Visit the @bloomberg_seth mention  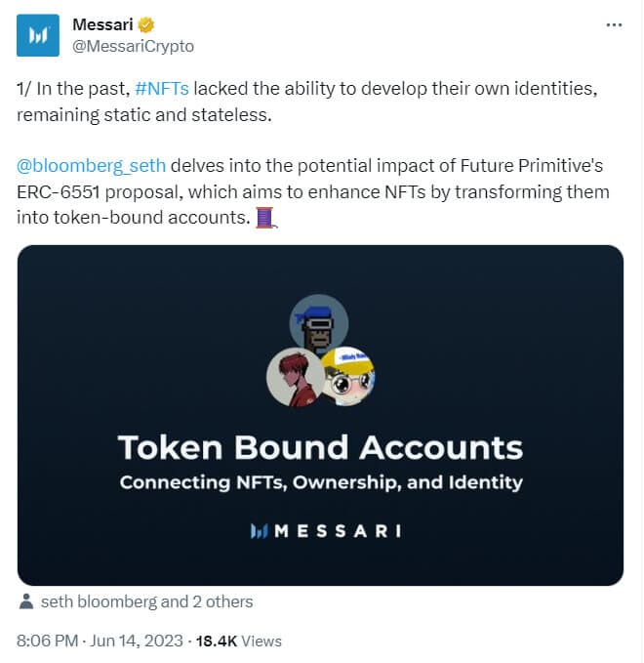[92, 165]
